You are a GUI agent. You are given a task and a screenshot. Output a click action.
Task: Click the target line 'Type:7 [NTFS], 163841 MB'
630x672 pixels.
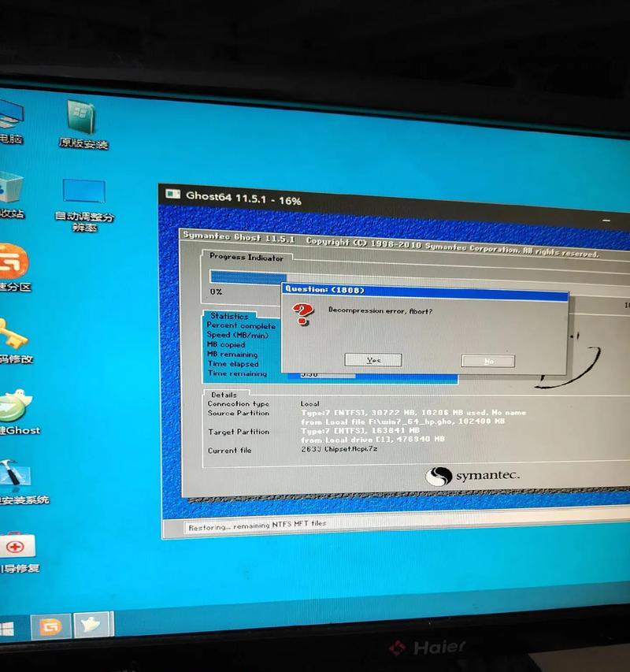(360, 430)
